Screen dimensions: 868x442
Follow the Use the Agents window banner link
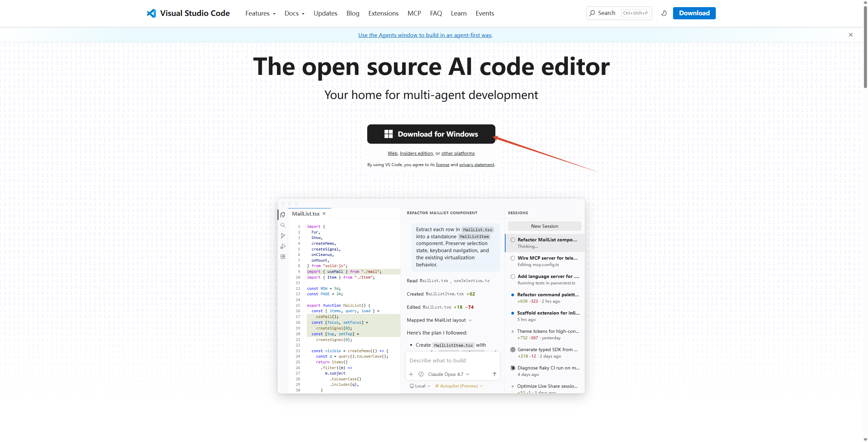tap(425, 35)
